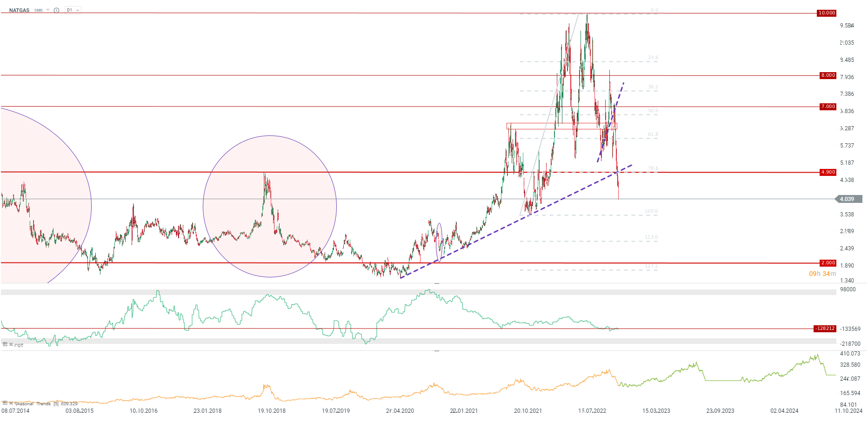Click the 98000 value on COT axis
The image size is (868, 423).
(848, 289)
